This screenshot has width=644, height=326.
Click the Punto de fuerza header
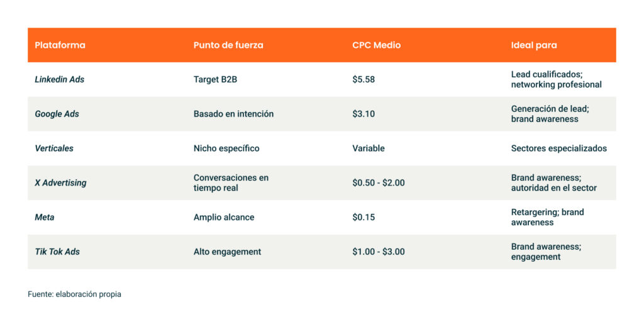coord(228,45)
